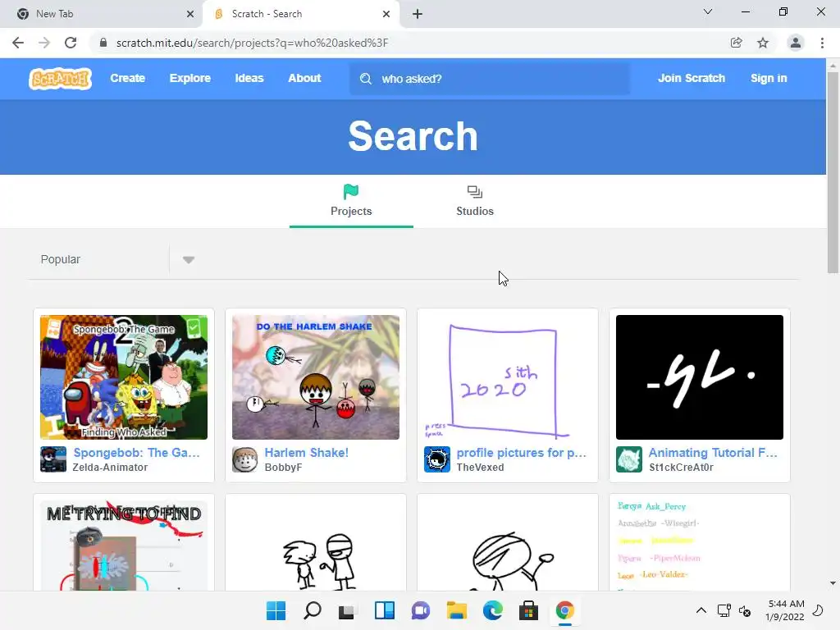Open Chrome profile icon
Screen dimensions: 840x630
click(796, 43)
